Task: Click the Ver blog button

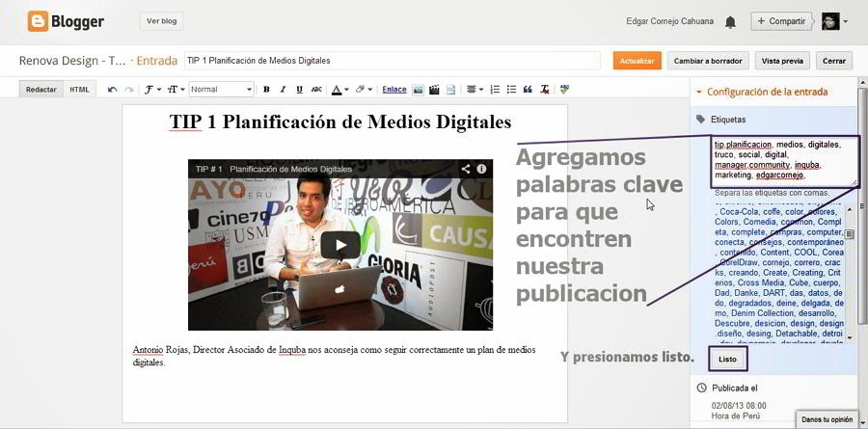Action: point(162,21)
